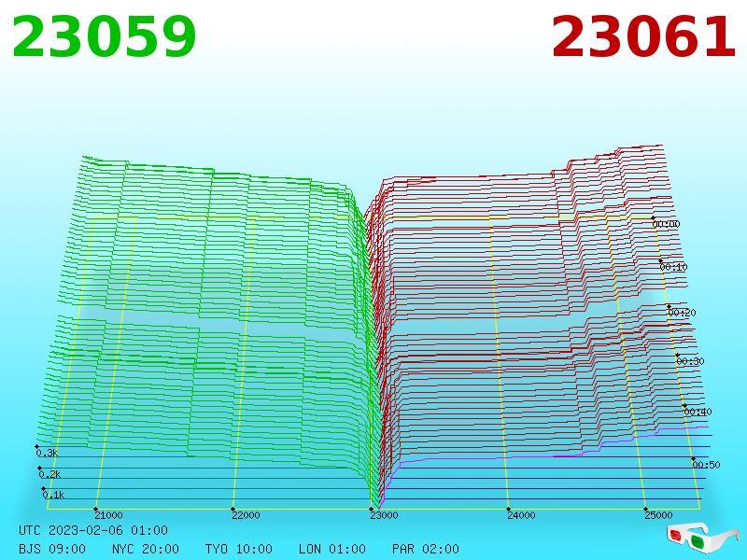
Task: Click the LON 01:00 time
Action: pos(332,549)
